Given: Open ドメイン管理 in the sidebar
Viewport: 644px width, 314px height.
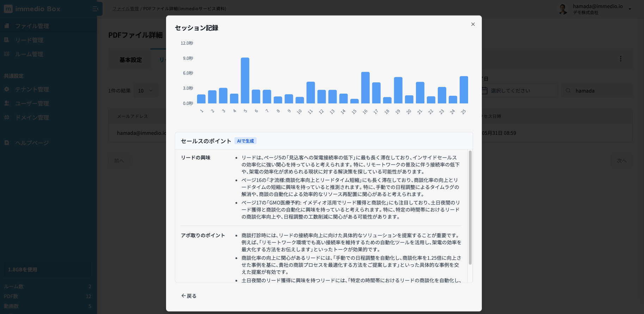Looking at the screenshot, I should point(32,118).
